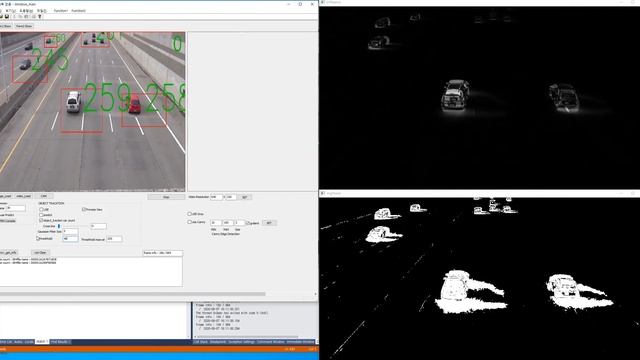Click the threshold value field

70,239
